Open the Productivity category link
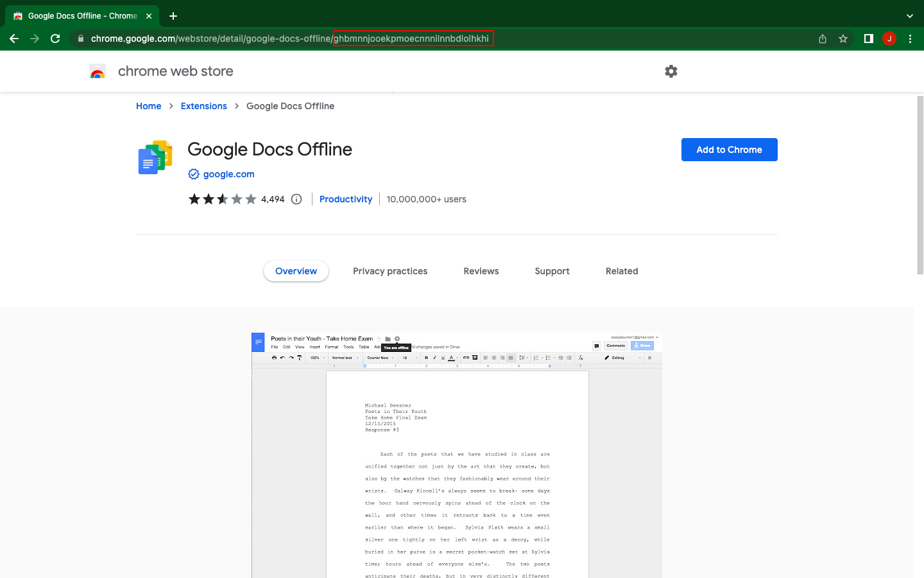This screenshot has width=924, height=578. 346,199
